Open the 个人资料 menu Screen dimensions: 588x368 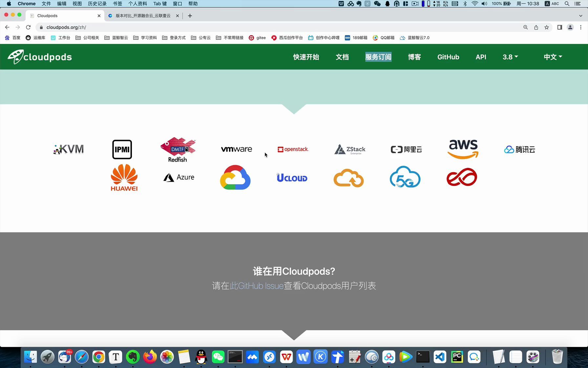pos(137,4)
